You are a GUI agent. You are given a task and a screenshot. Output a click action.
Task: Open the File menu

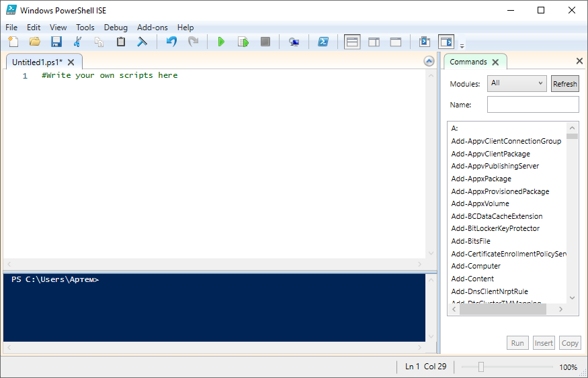pos(11,28)
